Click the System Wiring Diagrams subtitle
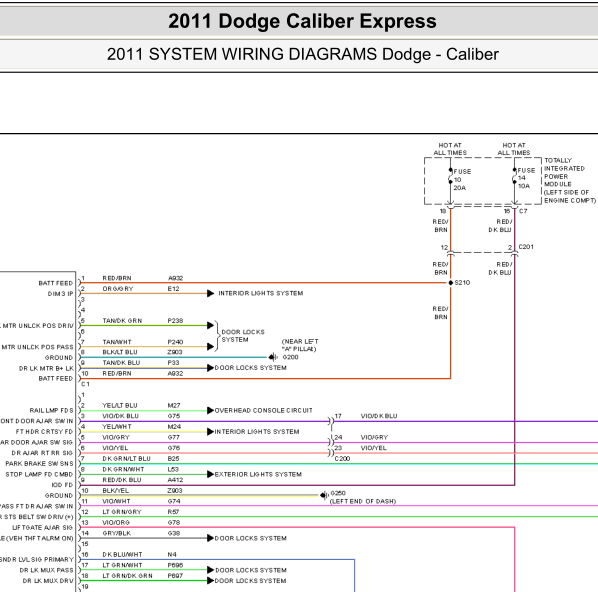598x592 pixels. [302, 54]
